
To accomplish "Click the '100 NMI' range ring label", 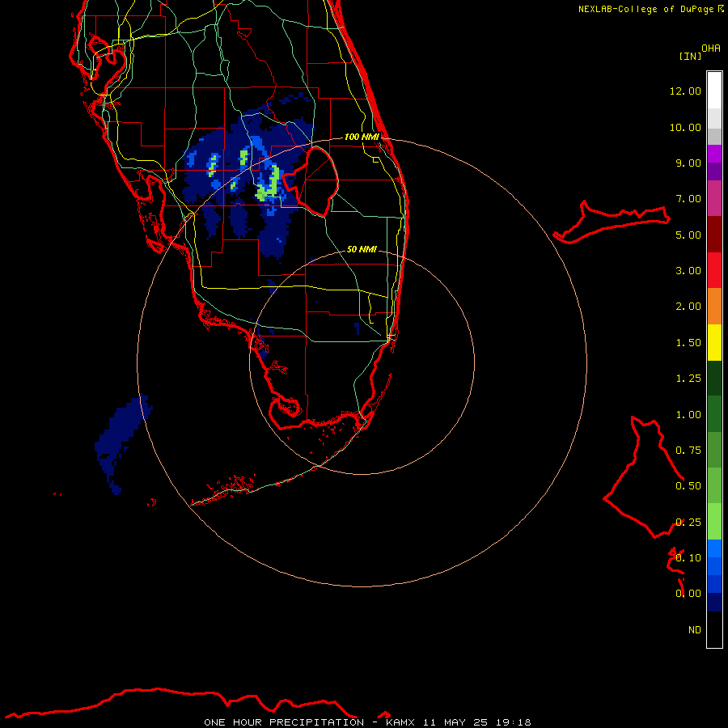I will 362,137.
